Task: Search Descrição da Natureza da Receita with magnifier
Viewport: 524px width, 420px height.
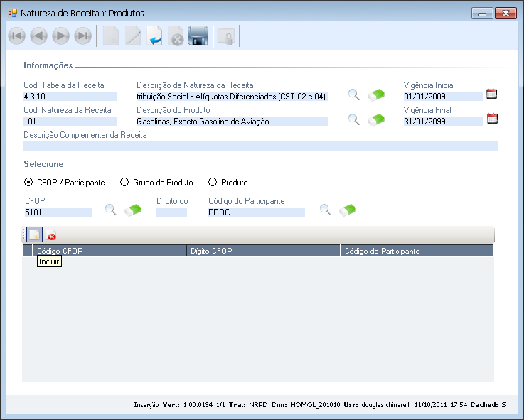Action: tap(353, 95)
